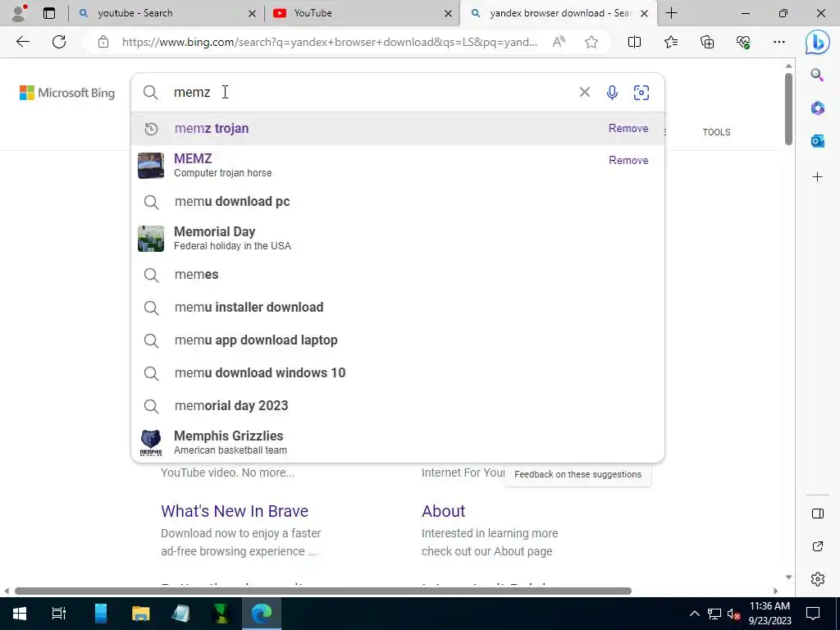Screen dimensions: 840x630
Task: Choose memu download windows 10 suggestion
Action: pyautogui.click(x=398, y=373)
